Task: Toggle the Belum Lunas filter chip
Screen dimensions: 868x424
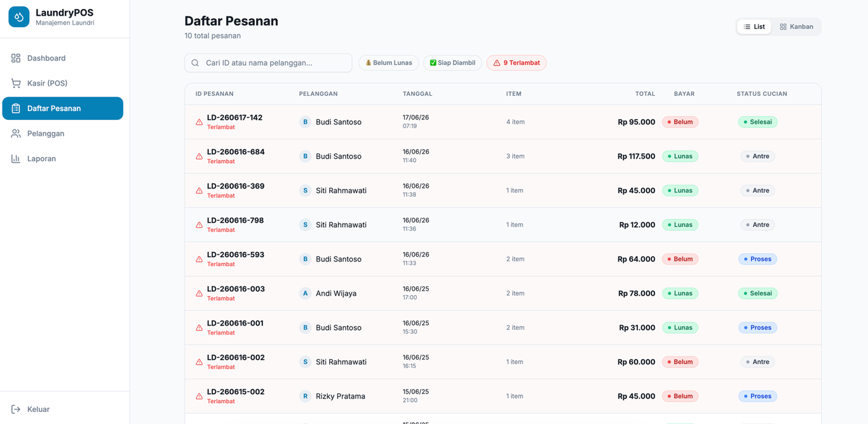Action: pos(389,63)
